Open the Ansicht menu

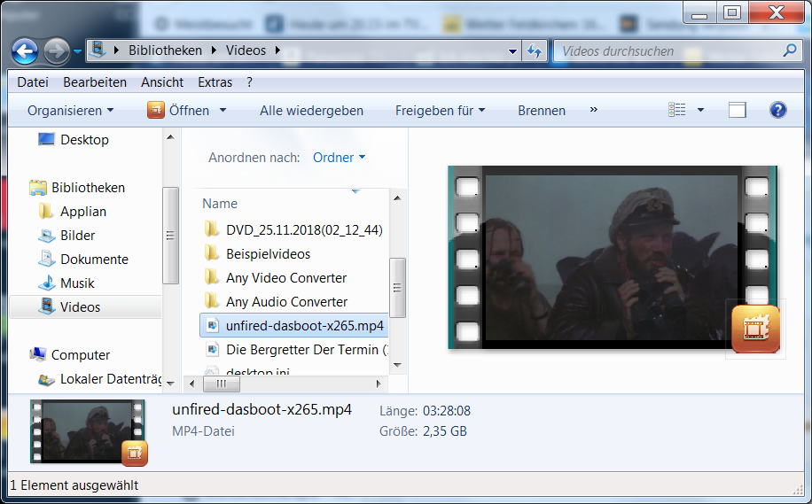[x=162, y=82]
